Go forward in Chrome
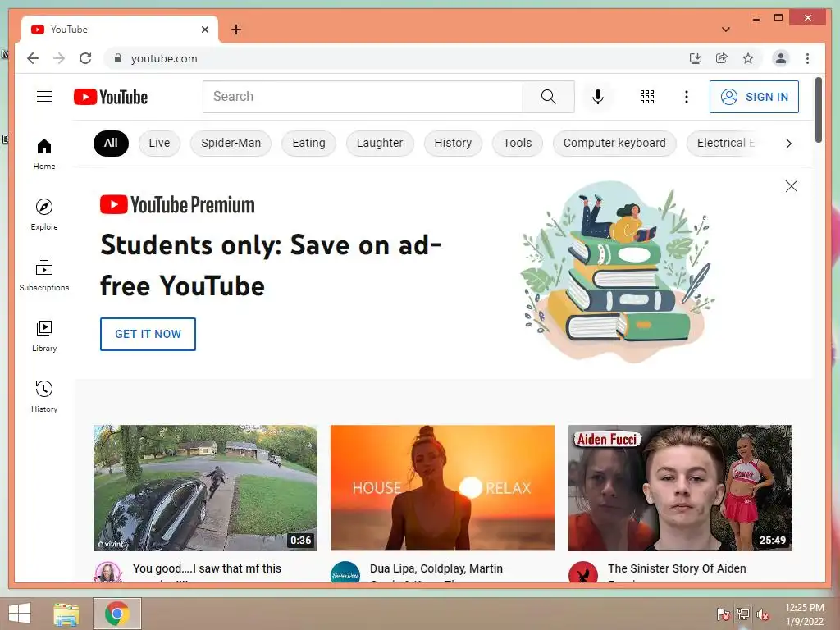This screenshot has width=840, height=630. point(59,58)
